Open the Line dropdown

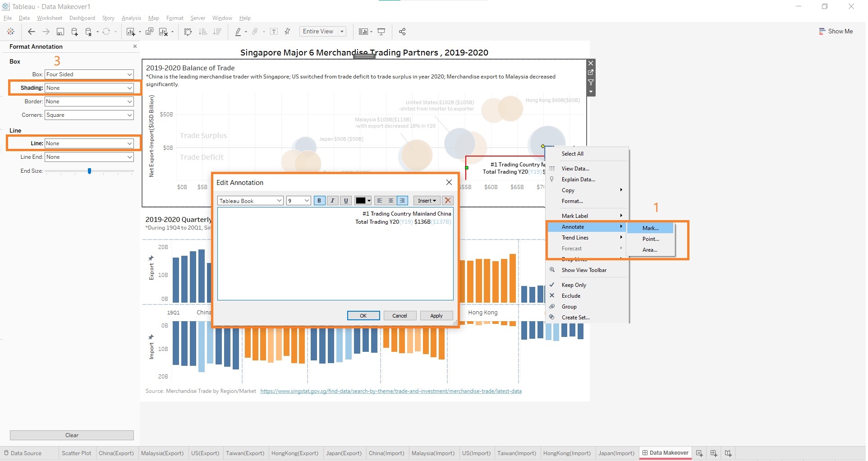89,143
